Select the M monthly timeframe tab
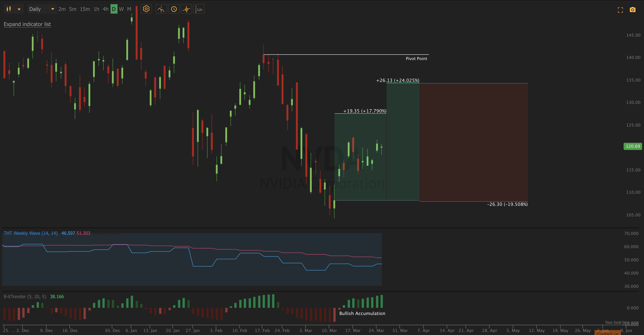The width and height of the screenshot is (644, 335). [129, 9]
